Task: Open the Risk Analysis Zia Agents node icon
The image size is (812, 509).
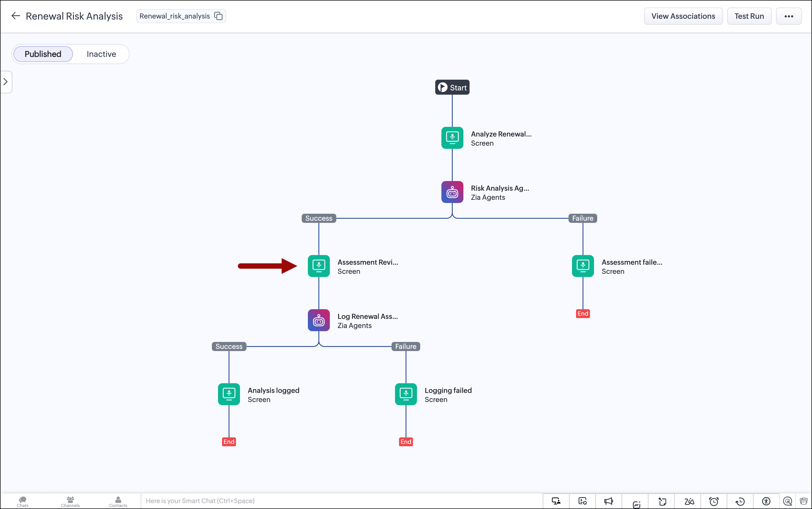Action: 452,192
